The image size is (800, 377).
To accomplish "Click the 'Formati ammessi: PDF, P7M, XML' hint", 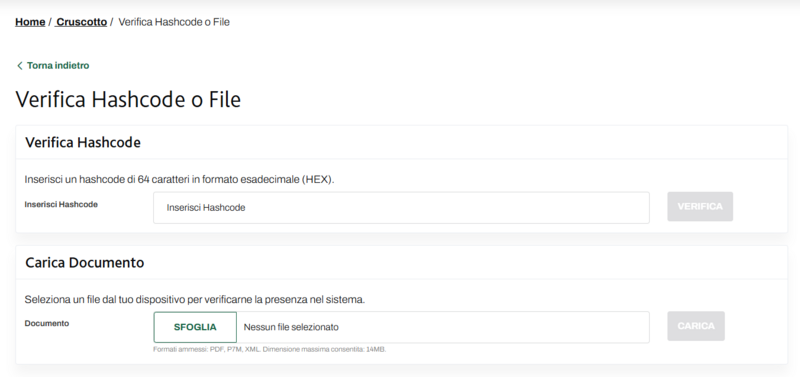I will [x=269, y=349].
